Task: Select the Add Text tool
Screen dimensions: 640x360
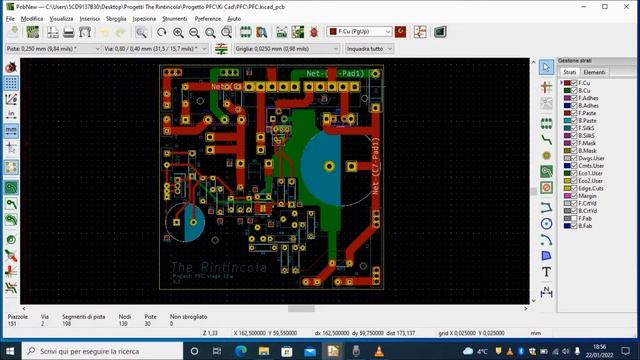Action: [547, 272]
